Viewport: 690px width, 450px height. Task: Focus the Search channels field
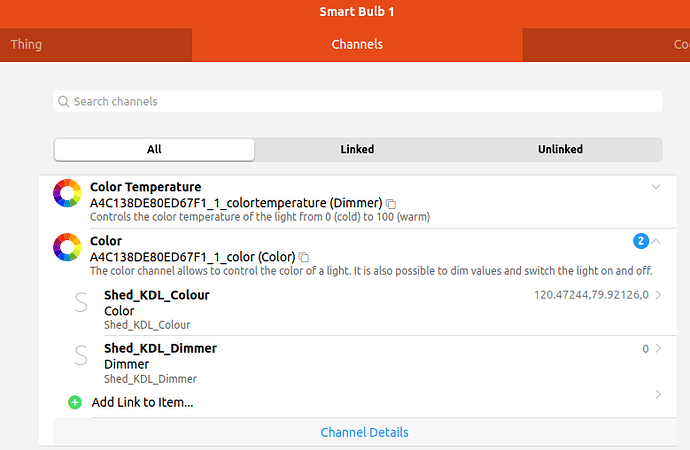pos(357,101)
